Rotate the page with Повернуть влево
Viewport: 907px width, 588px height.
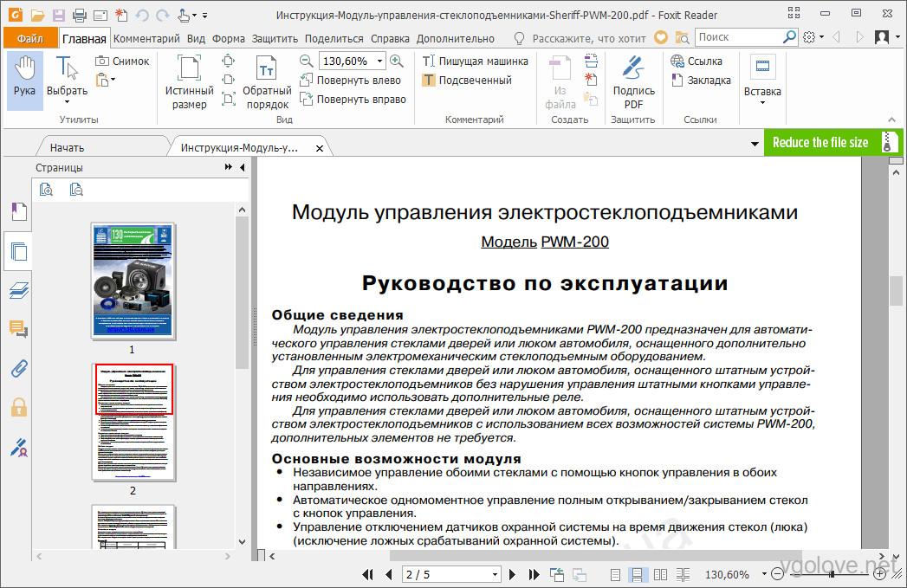tap(351, 80)
